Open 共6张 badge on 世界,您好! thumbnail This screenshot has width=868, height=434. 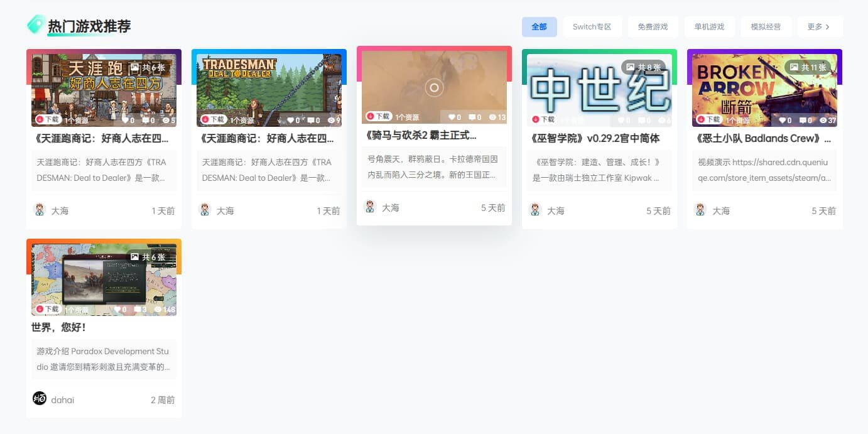pos(147,257)
